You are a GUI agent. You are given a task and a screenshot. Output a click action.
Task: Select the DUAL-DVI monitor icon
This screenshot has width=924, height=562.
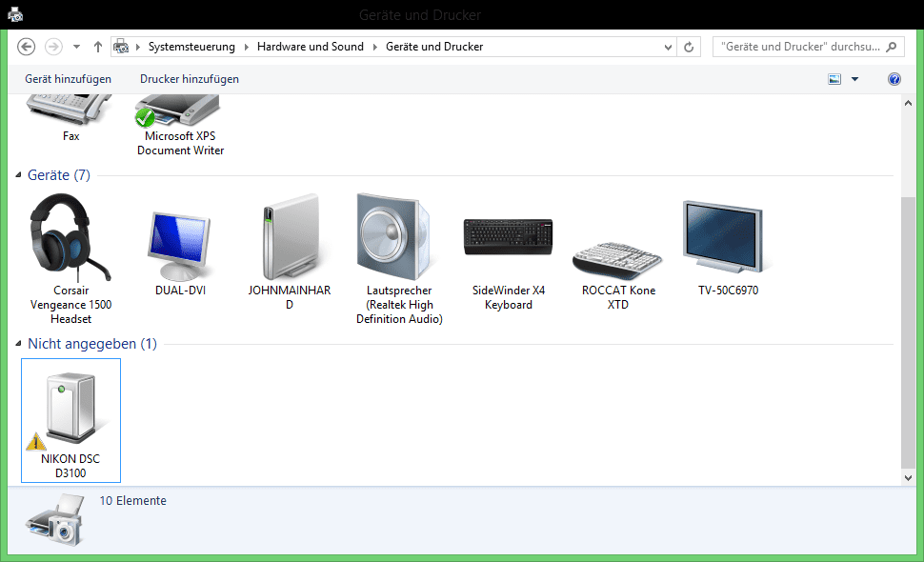(180, 247)
